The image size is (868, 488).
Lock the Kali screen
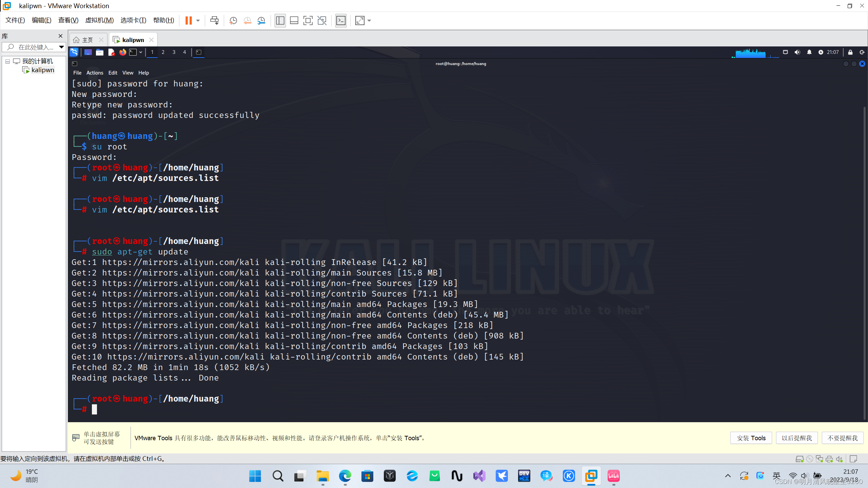[x=850, y=52]
